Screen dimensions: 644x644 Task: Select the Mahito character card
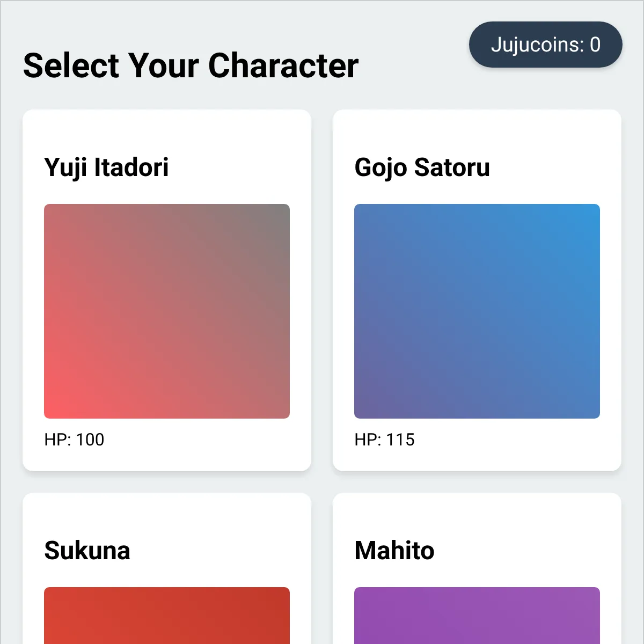pos(477,568)
